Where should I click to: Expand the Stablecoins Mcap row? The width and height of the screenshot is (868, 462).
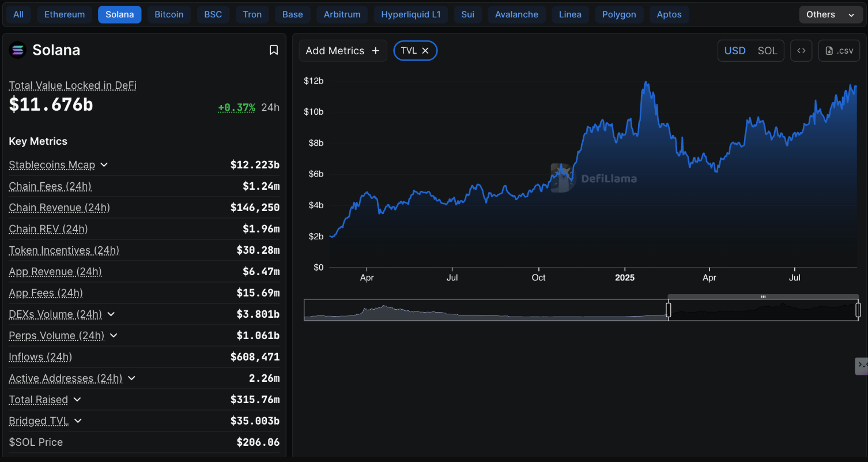tap(104, 165)
